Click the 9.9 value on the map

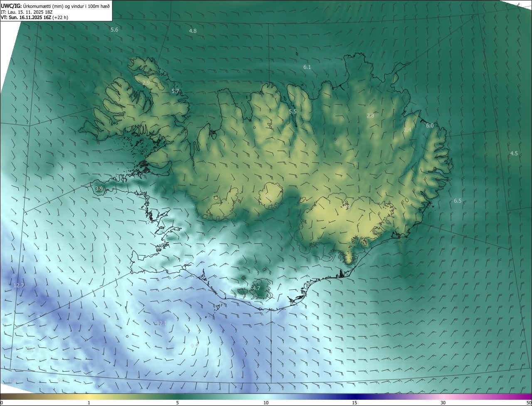click(195, 346)
